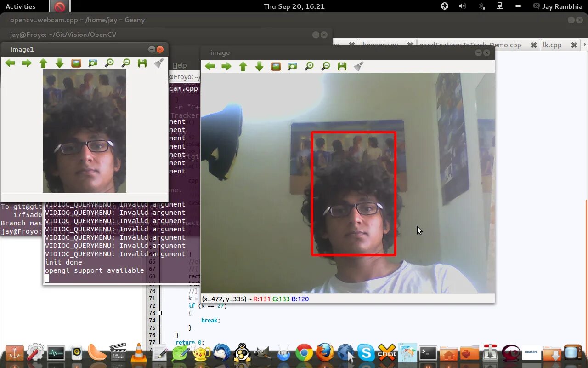Open display properties in image window
588x368 pixels.
pos(359,66)
